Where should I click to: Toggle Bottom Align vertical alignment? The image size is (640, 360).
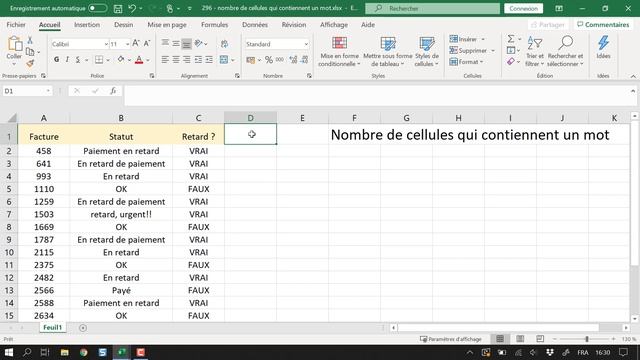[x=187, y=44]
